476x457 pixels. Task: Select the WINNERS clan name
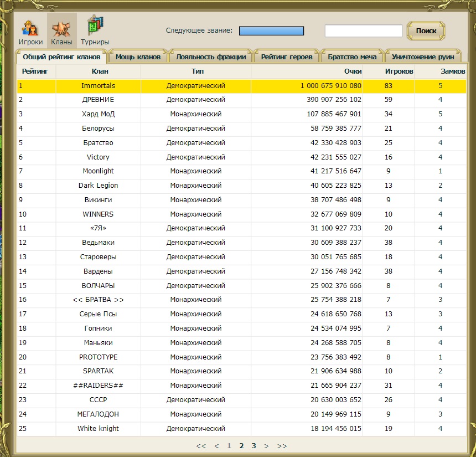(98, 214)
